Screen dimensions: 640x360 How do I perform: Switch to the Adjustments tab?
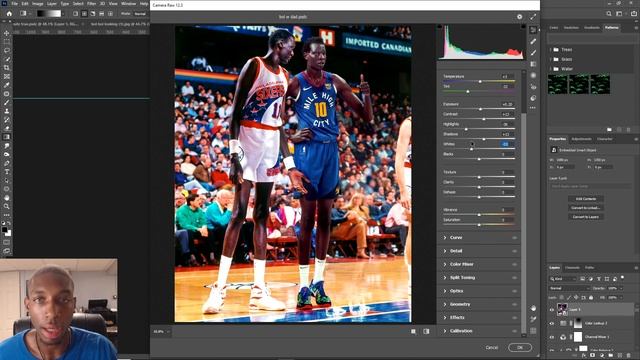(x=581, y=139)
